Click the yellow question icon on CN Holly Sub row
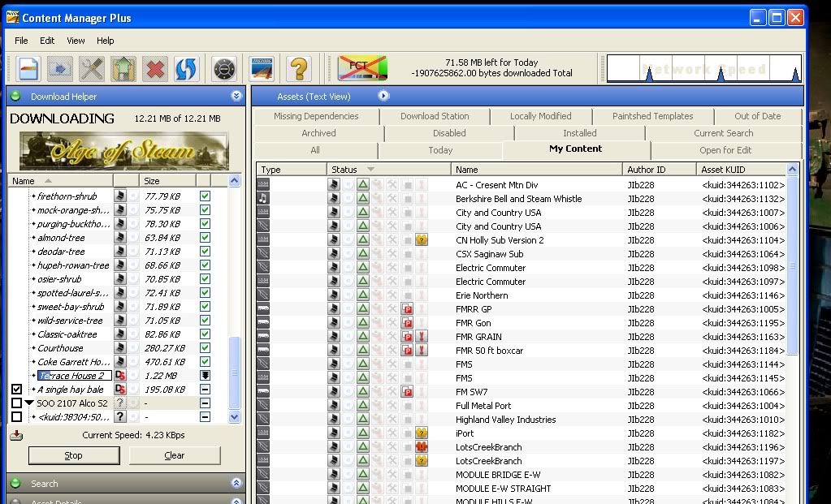Viewport: 831px width, 504px height. tap(422, 239)
